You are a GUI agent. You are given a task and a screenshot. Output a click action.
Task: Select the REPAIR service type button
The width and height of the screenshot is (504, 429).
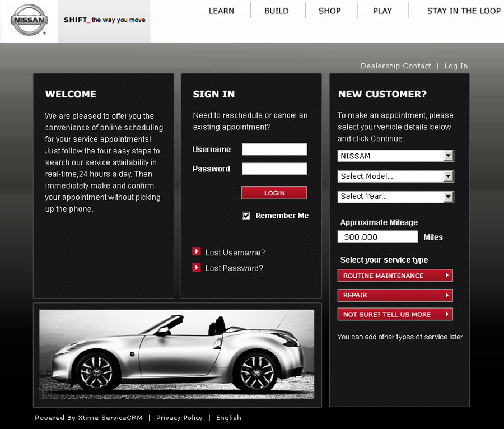click(395, 295)
